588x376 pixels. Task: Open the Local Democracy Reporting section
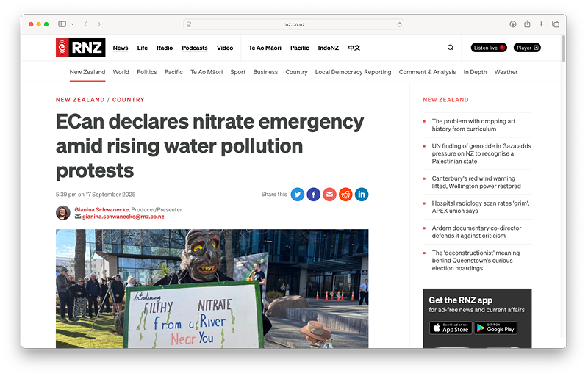(353, 72)
